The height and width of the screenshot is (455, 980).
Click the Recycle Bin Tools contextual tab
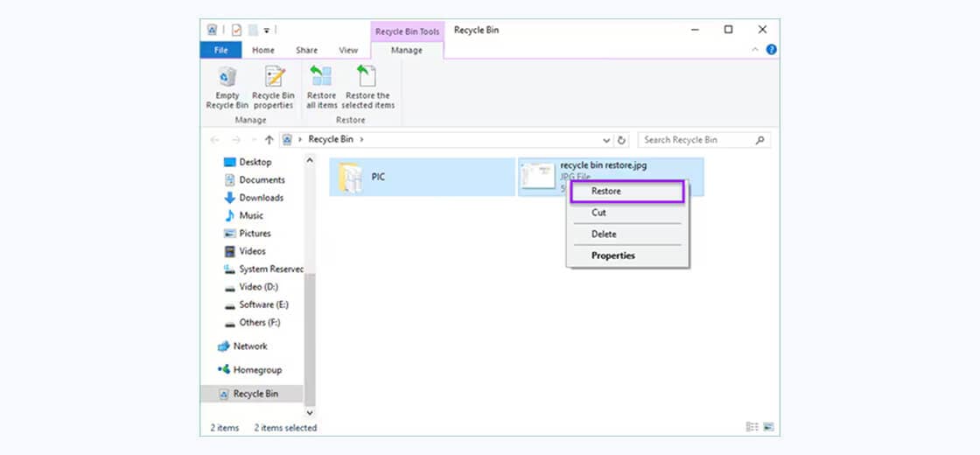(x=408, y=31)
